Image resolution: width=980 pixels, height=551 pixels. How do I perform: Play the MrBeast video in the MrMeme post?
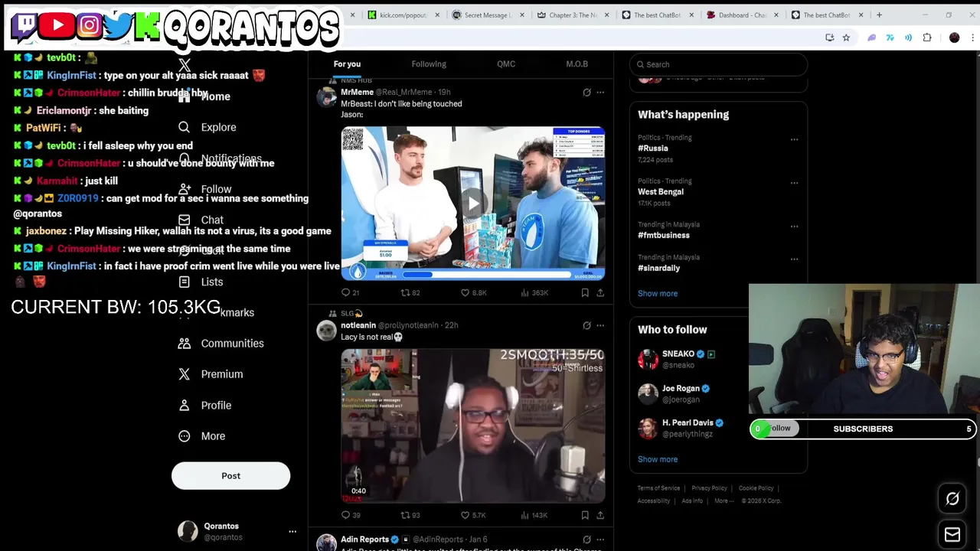473,204
